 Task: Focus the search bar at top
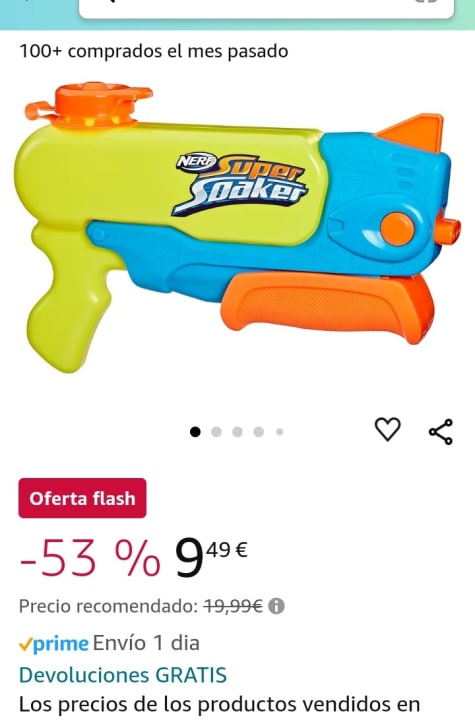pos(266,8)
